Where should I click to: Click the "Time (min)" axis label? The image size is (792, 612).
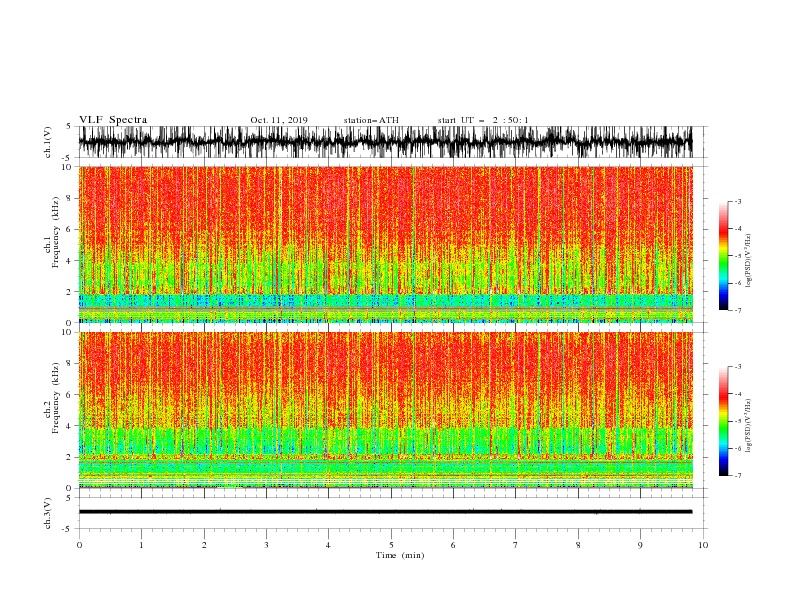[400, 555]
